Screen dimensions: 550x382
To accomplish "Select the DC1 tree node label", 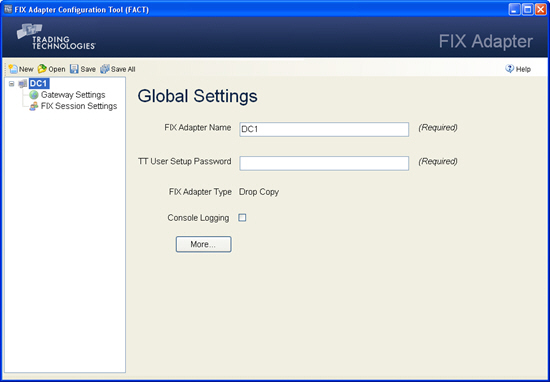I will tap(39, 84).
